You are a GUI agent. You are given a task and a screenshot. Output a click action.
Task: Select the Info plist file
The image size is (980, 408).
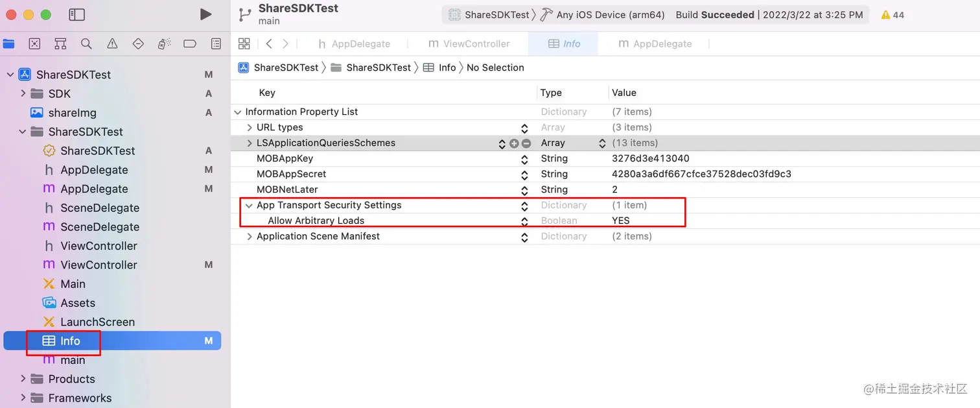[x=112, y=341]
